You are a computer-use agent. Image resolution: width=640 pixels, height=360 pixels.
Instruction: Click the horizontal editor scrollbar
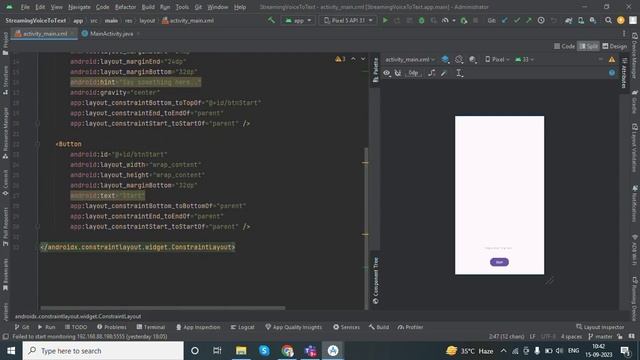(162, 308)
